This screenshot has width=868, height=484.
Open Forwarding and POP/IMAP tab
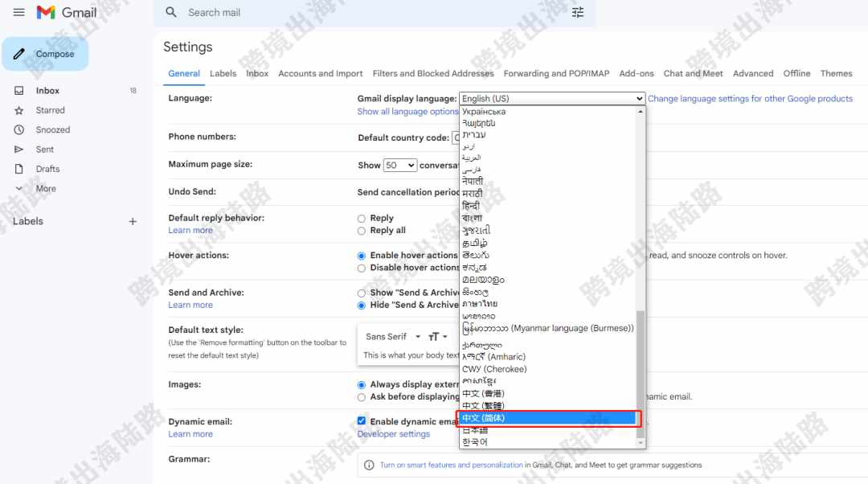coord(556,73)
